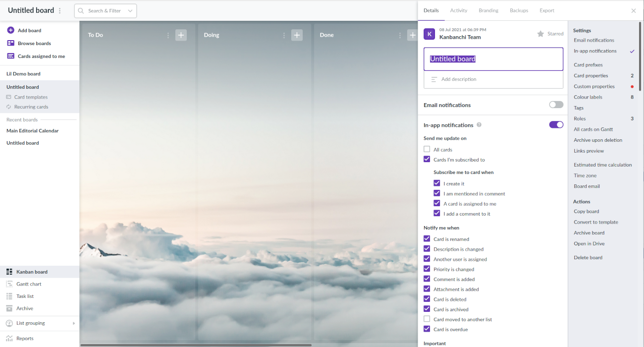644x347 pixels.
Task: Click the Add description lines icon
Action: [434, 79]
